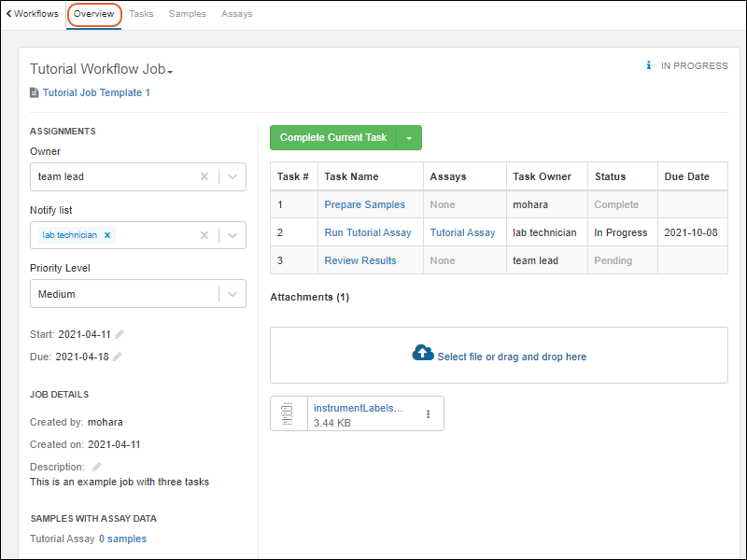Switch to the Samples tab
The width and height of the screenshot is (747, 560).
tap(188, 14)
